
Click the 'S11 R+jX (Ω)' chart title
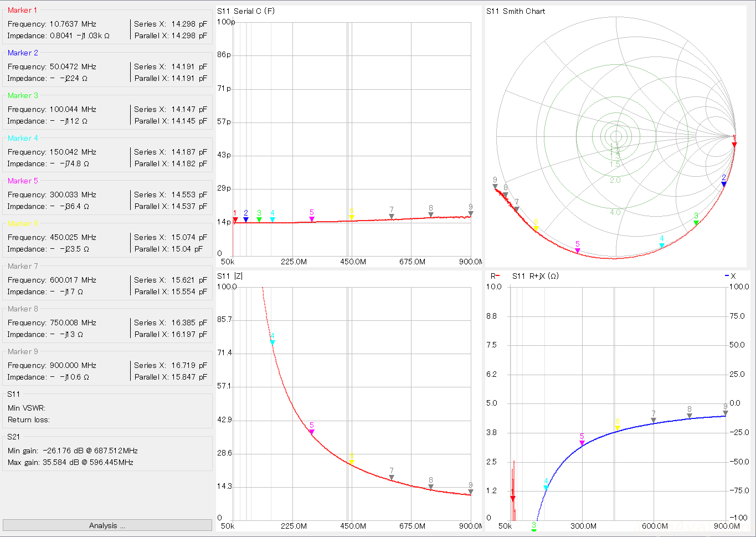[535, 276]
